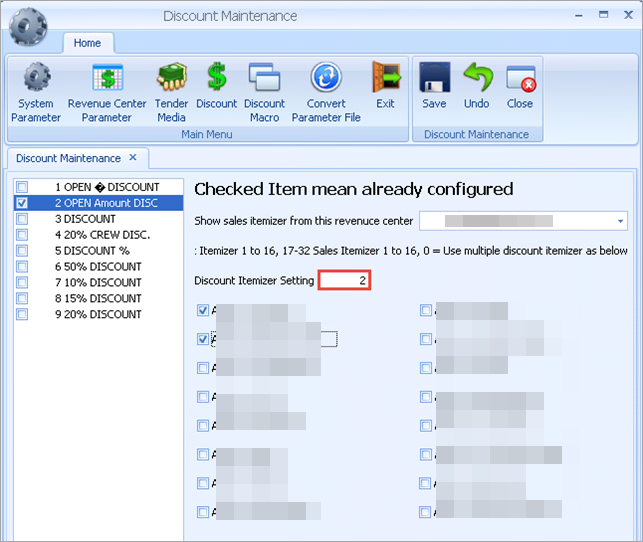Viewport: 643px width, 542px height.
Task: Check fifth itemizer checkbox in right column
Action: [426, 426]
